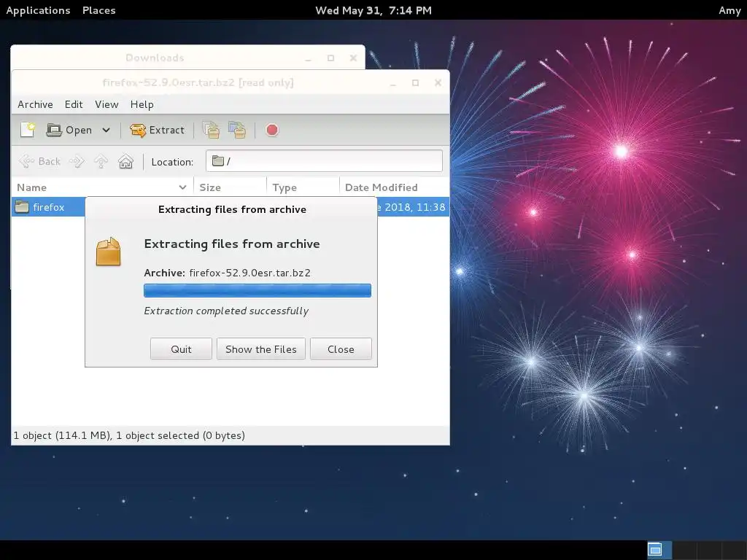The image size is (747, 560).
Task: Sort files by the Size column
Action: tap(230, 187)
